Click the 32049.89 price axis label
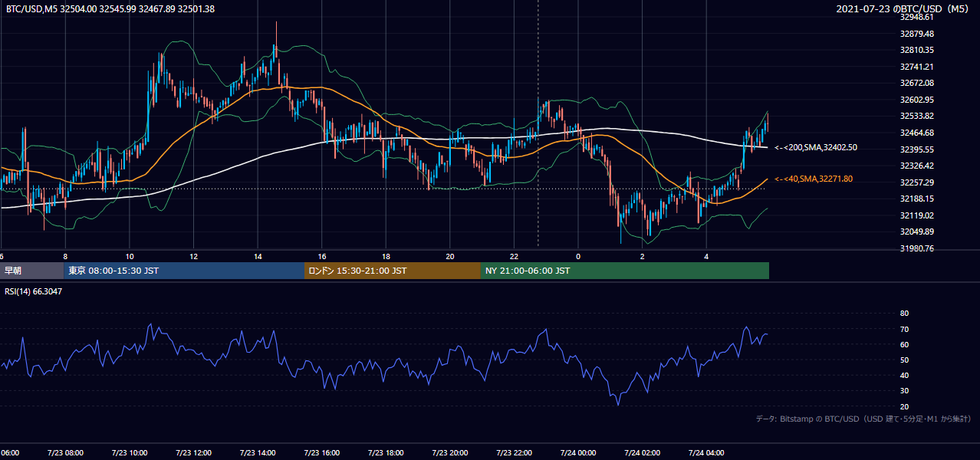 (x=917, y=232)
